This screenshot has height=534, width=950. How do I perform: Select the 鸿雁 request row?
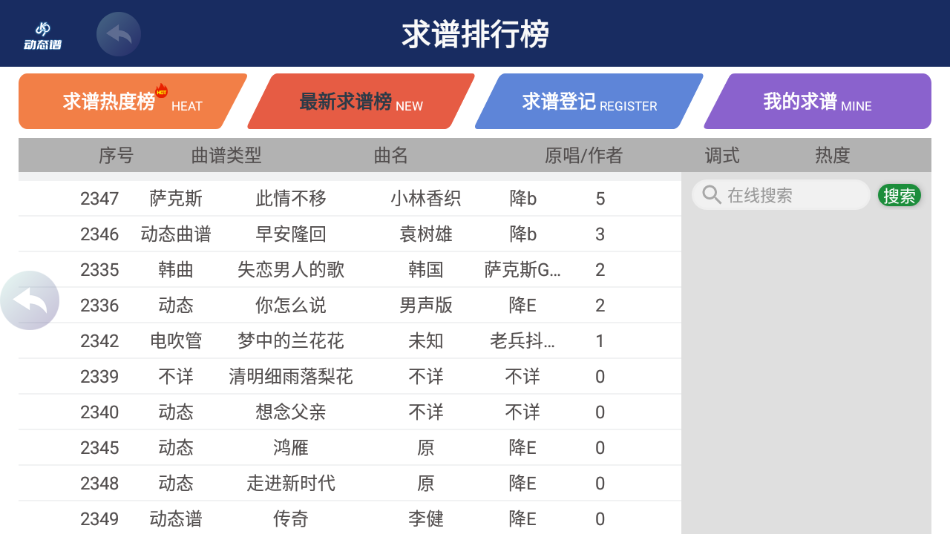(291, 448)
